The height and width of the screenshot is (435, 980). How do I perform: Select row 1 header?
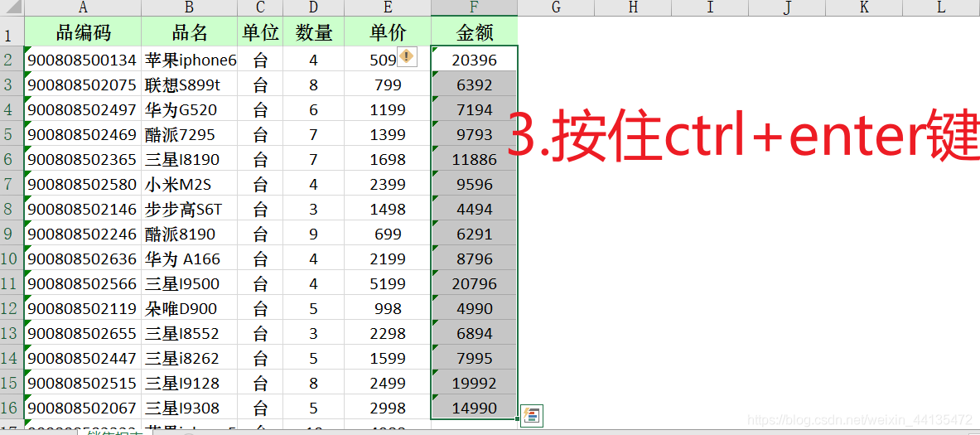tap(12, 31)
